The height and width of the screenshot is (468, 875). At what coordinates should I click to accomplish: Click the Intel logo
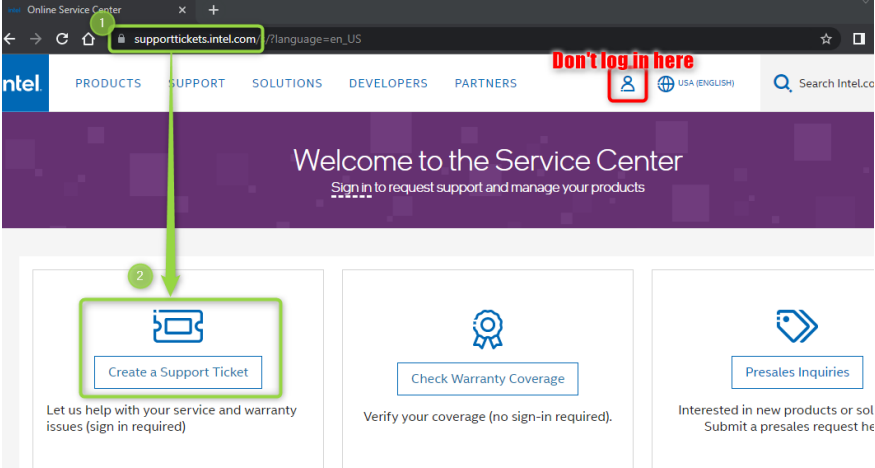coord(25,83)
